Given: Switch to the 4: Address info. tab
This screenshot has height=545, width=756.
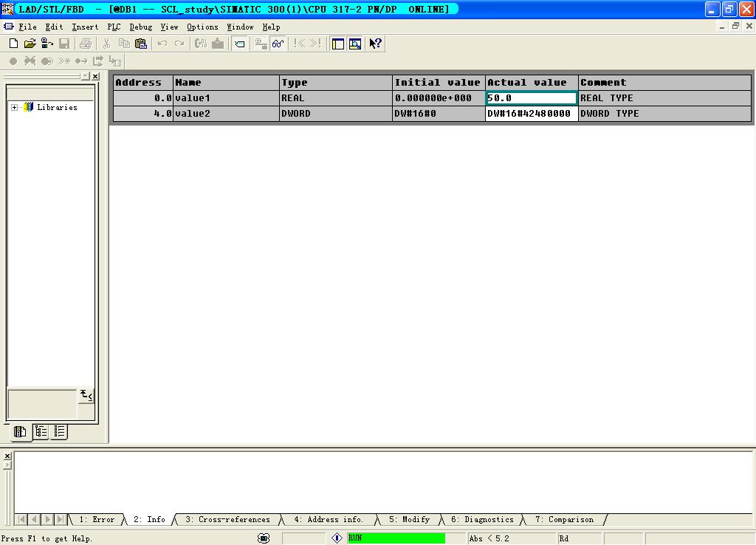Looking at the screenshot, I should [x=329, y=519].
